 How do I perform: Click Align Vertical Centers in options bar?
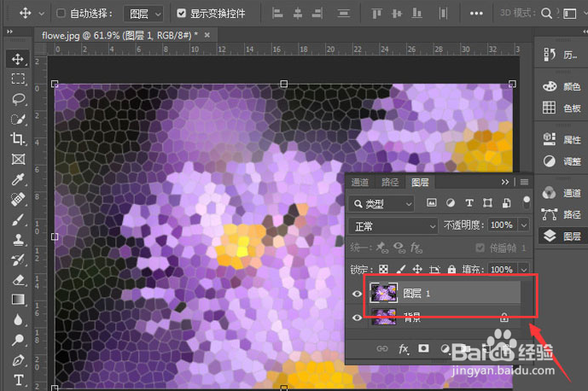tap(397, 14)
